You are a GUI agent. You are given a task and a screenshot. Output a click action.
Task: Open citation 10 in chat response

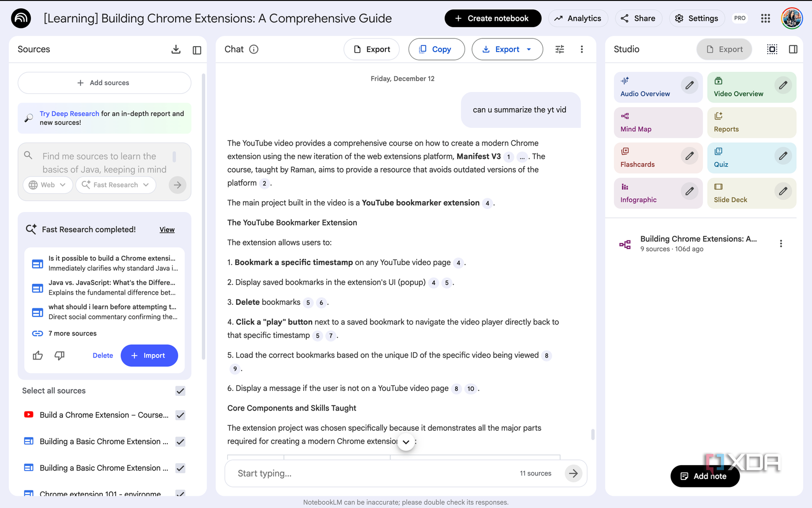(x=471, y=389)
